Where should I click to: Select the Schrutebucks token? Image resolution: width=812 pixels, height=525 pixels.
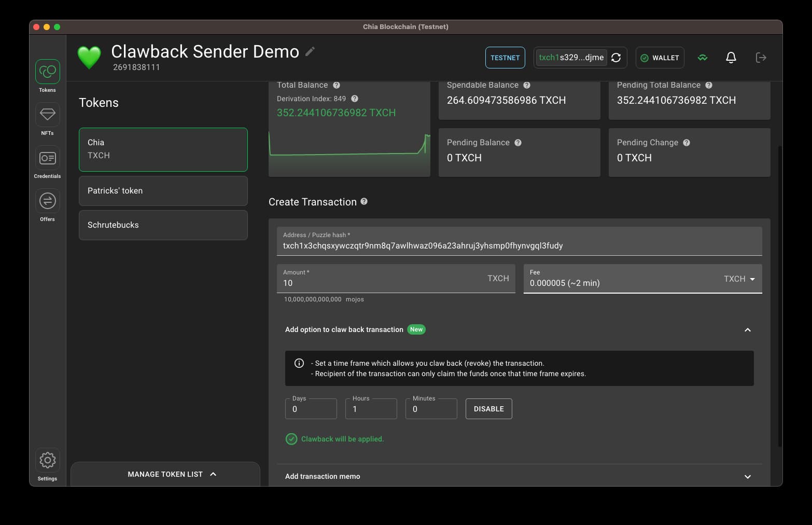(x=163, y=225)
